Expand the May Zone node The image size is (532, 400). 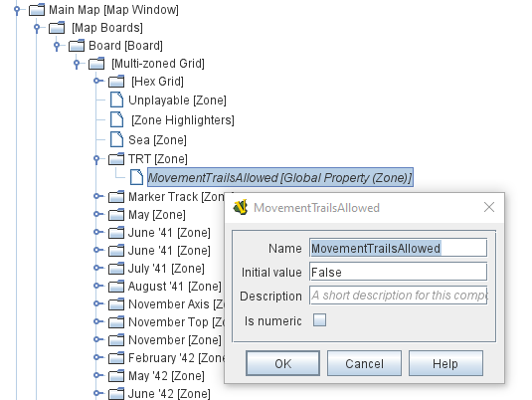click(97, 214)
